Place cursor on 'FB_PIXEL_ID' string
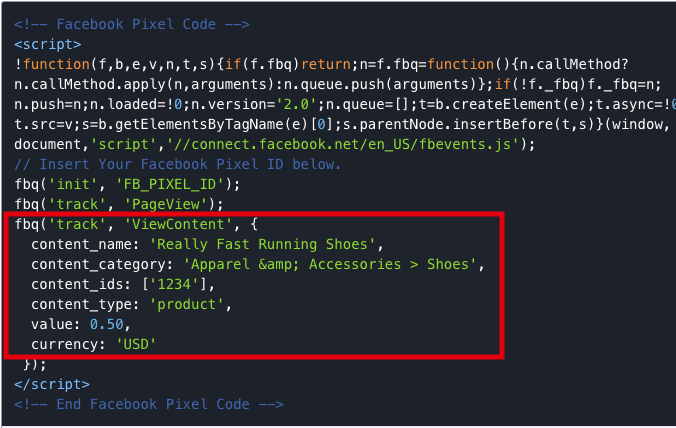Viewport: 676px width, 428px height. click(x=170, y=184)
